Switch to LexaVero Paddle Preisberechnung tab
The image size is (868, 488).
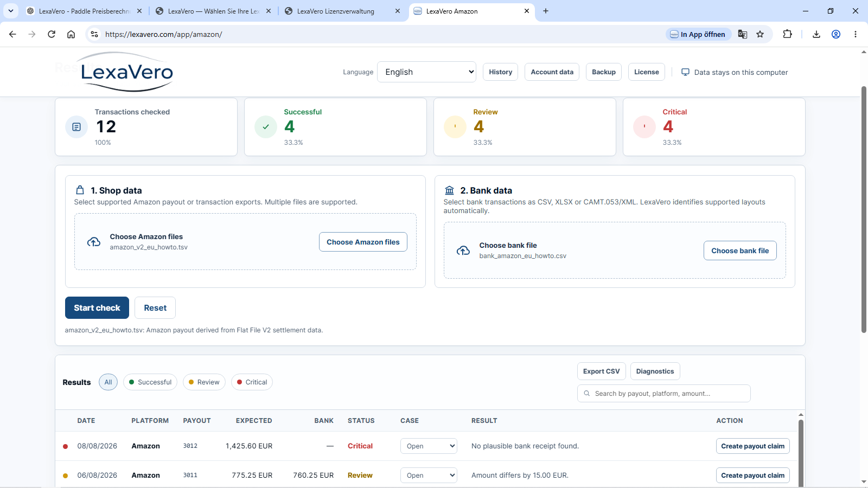tap(84, 11)
